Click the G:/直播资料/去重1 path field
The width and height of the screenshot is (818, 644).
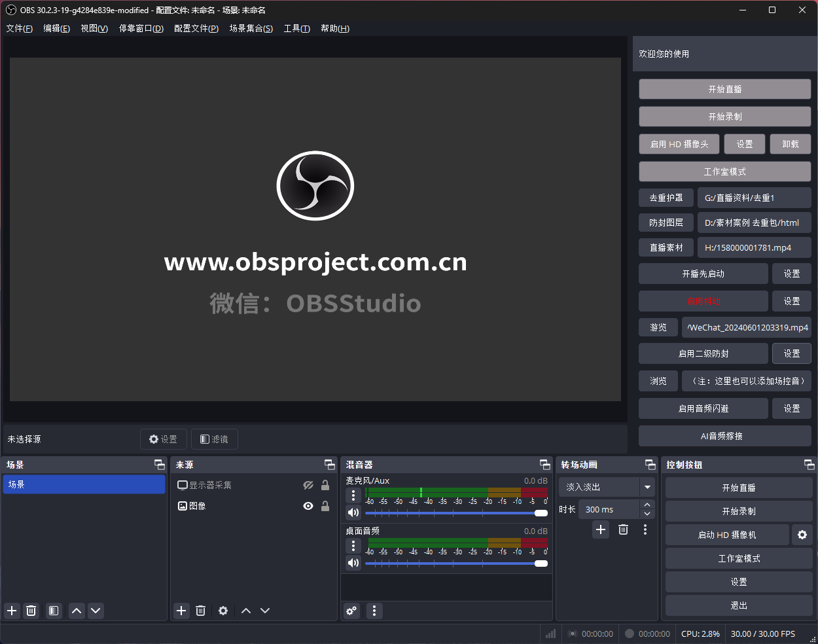coord(755,198)
